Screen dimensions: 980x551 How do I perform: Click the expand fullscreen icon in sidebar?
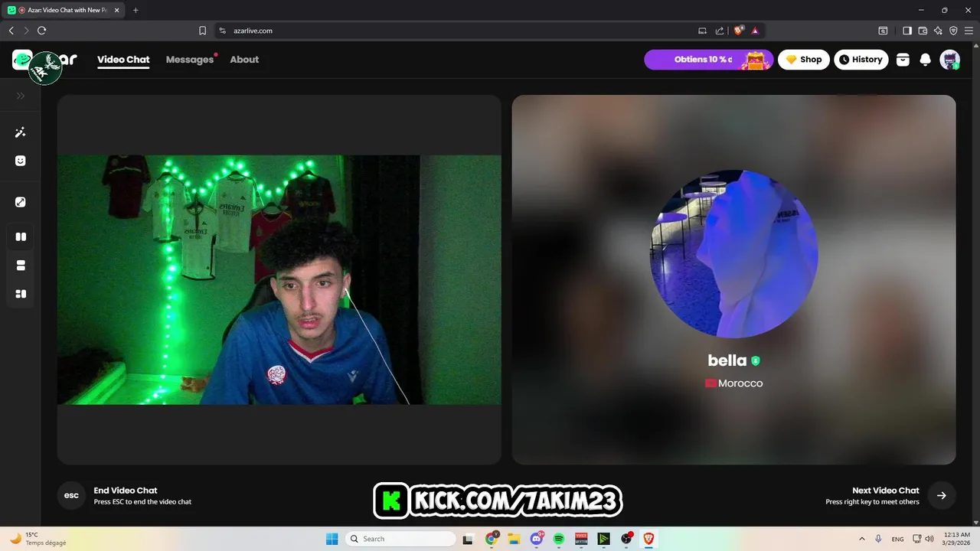click(x=21, y=202)
